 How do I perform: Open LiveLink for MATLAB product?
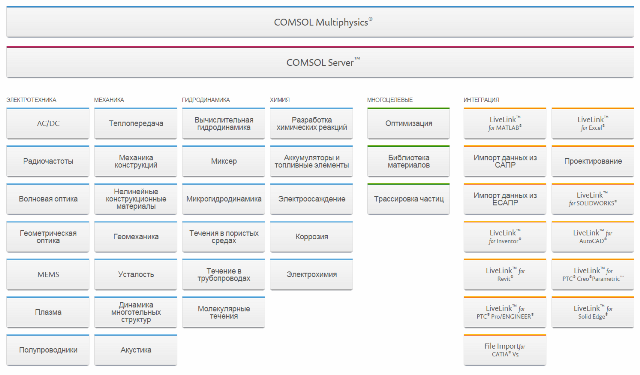[x=505, y=123]
